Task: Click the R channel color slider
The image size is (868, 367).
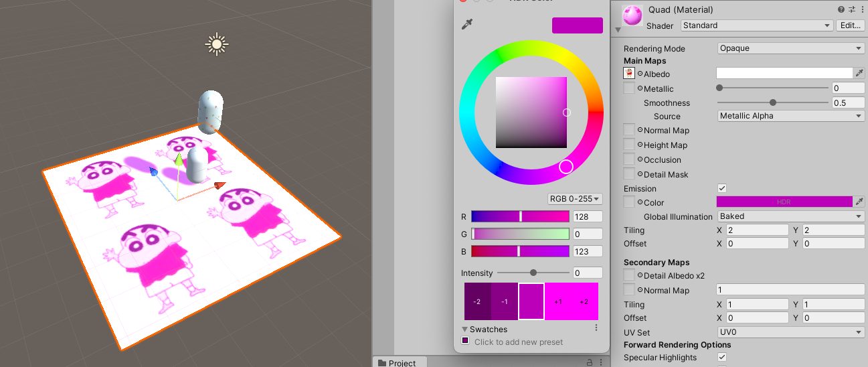Action: 520,216
